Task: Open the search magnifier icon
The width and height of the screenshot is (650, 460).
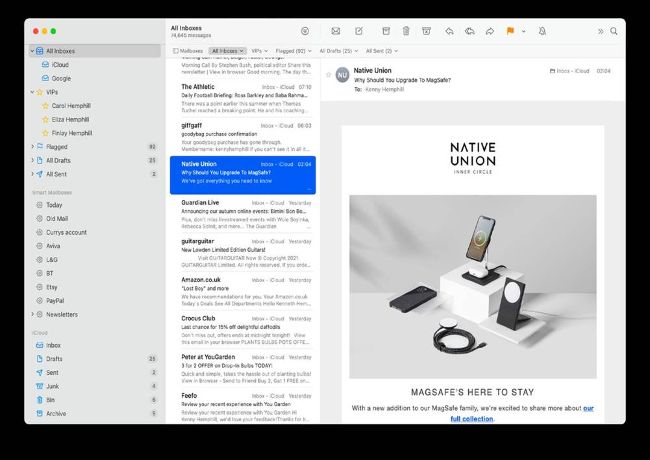Action: click(x=614, y=31)
